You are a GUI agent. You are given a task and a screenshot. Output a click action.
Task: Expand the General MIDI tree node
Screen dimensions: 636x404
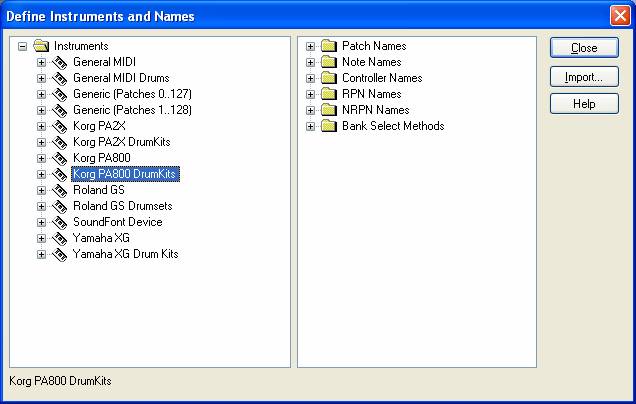(x=41, y=62)
